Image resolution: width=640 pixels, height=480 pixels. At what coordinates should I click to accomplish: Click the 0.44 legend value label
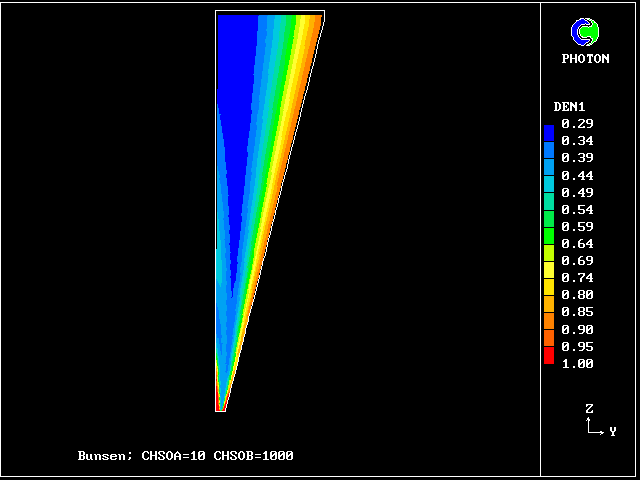(577, 175)
